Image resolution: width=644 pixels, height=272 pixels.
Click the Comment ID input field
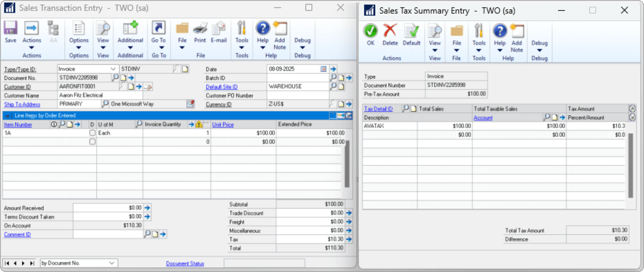(108, 234)
